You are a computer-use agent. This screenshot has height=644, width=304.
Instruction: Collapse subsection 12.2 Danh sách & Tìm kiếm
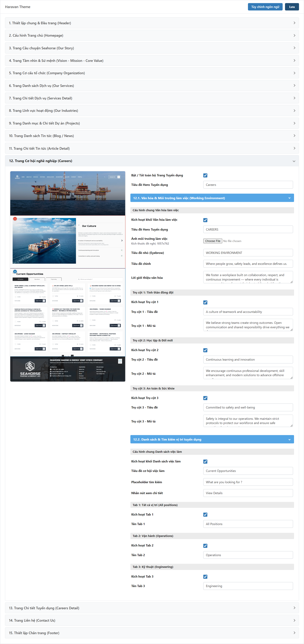(x=212, y=439)
